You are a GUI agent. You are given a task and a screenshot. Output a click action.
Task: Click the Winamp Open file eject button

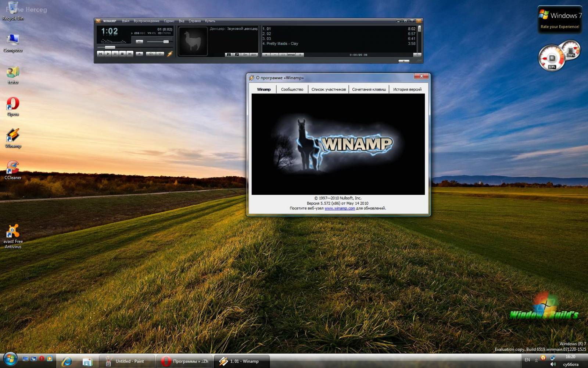coord(139,54)
